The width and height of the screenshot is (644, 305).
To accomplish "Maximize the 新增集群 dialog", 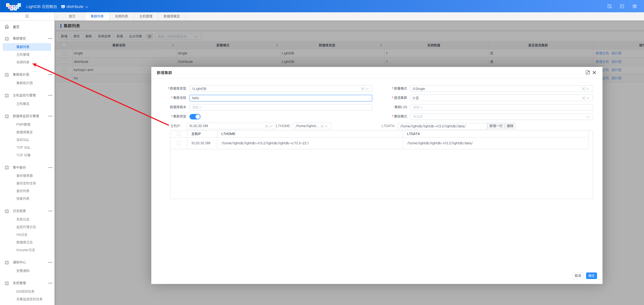I will (x=588, y=72).
